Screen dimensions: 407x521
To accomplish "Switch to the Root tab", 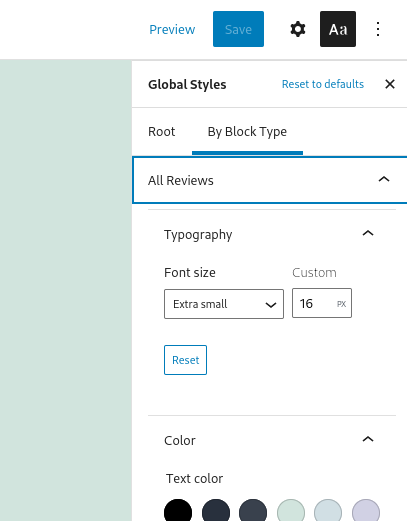I will pos(162,132).
